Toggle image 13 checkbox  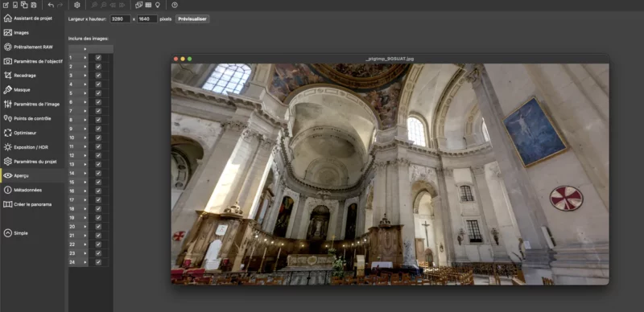click(98, 164)
